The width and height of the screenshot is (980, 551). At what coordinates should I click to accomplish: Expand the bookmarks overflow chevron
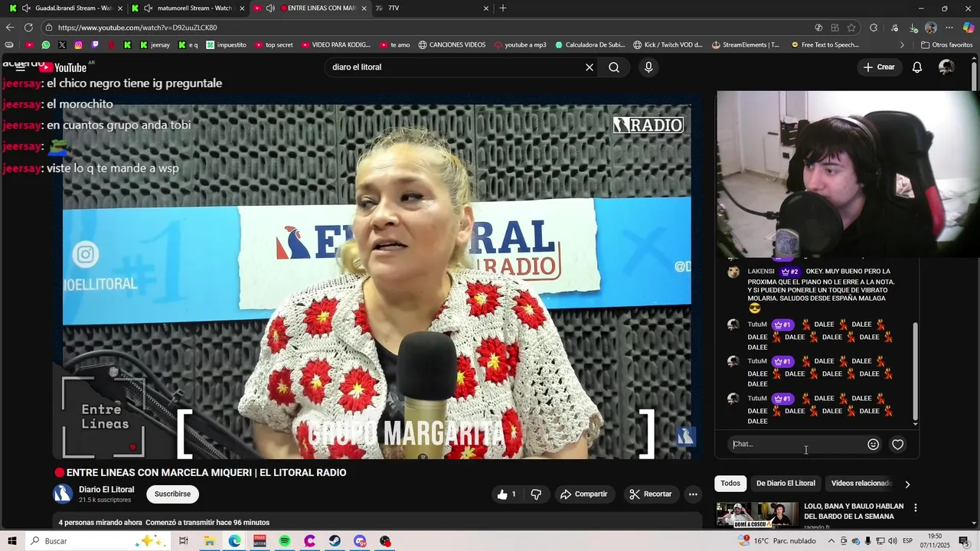tap(902, 45)
